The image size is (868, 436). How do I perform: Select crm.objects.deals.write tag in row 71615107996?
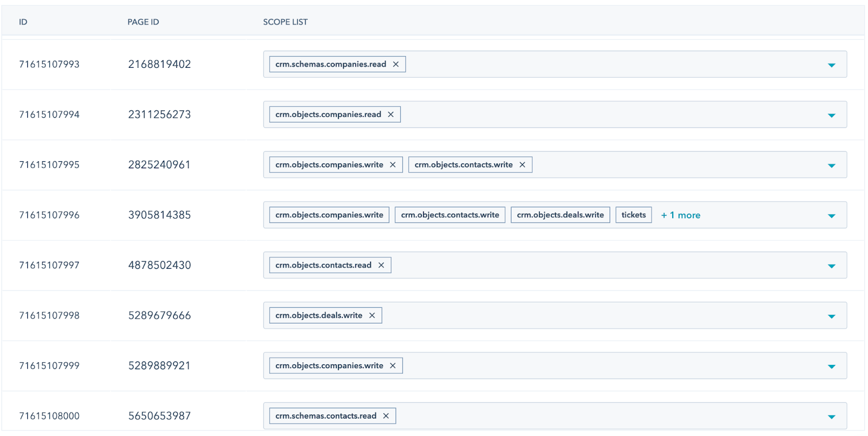pyautogui.click(x=560, y=215)
